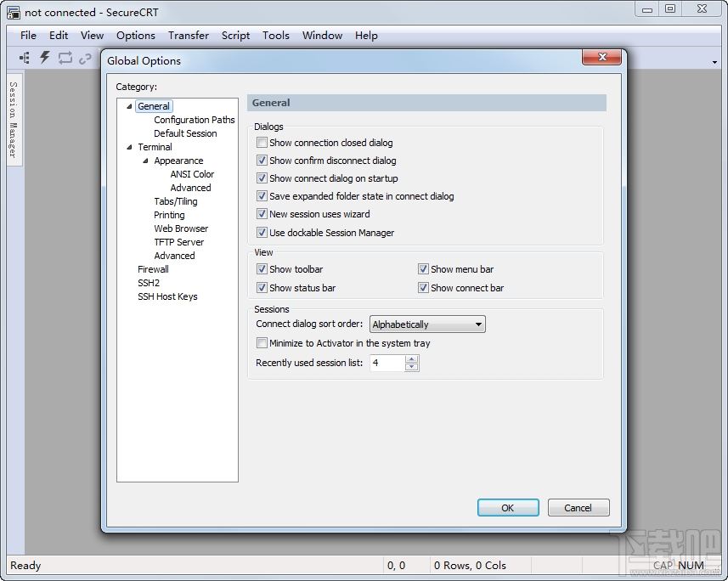Select Advanced under Terminal
Viewport: 728px width, 581px height.
tap(174, 256)
